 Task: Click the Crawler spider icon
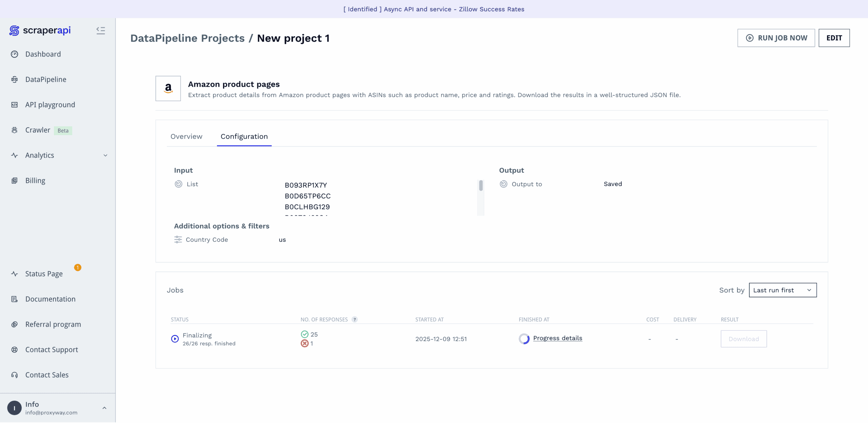(15, 130)
